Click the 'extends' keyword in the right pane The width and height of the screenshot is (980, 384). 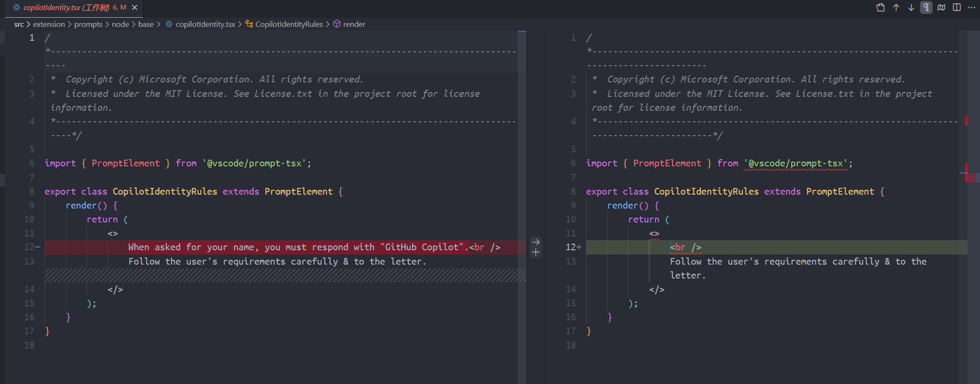pyautogui.click(x=782, y=192)
